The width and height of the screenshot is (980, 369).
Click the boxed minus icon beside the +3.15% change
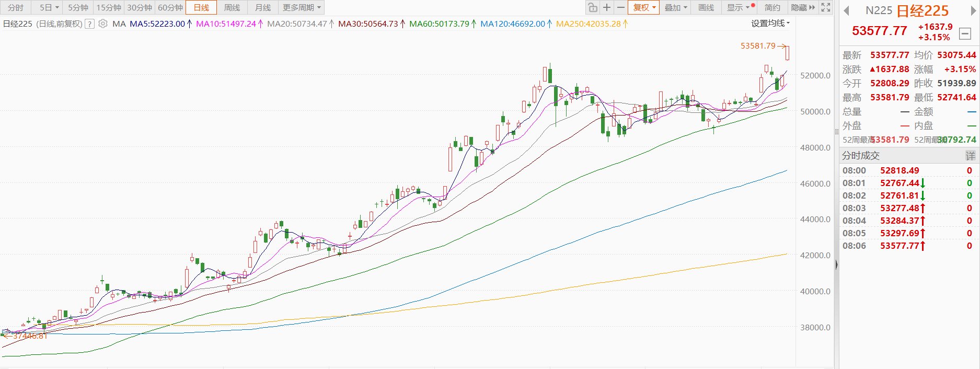click(965, 34)
